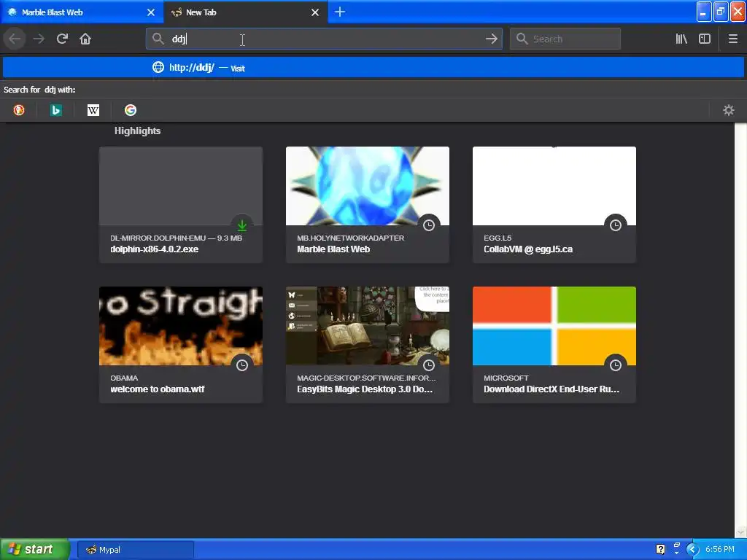Click the history clock on the DirectX card
747x560 pixels.
pyautogui.click(x=616, y=365)
